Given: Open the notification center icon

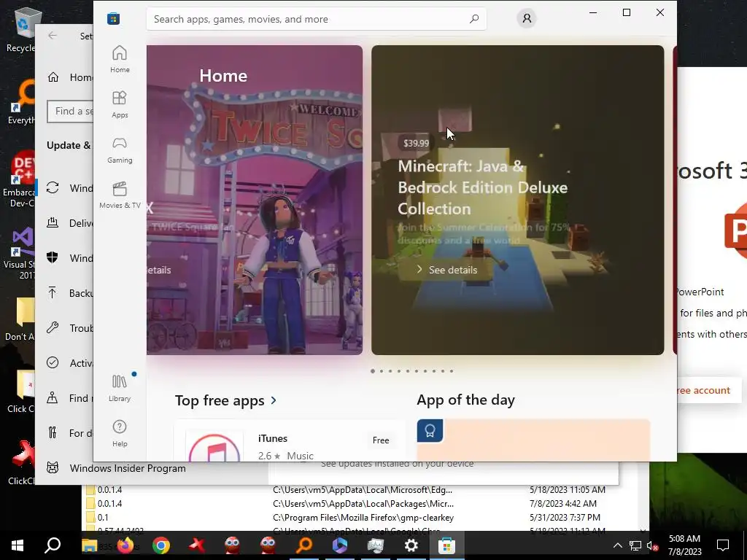Looking at the screenshot, I should click(723, 545).
